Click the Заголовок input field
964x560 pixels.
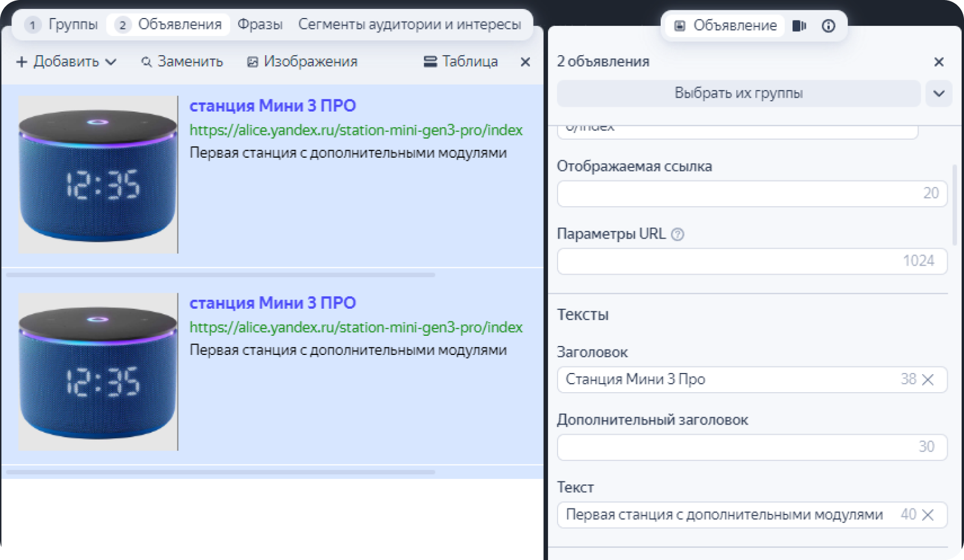[x=752, y=380]
